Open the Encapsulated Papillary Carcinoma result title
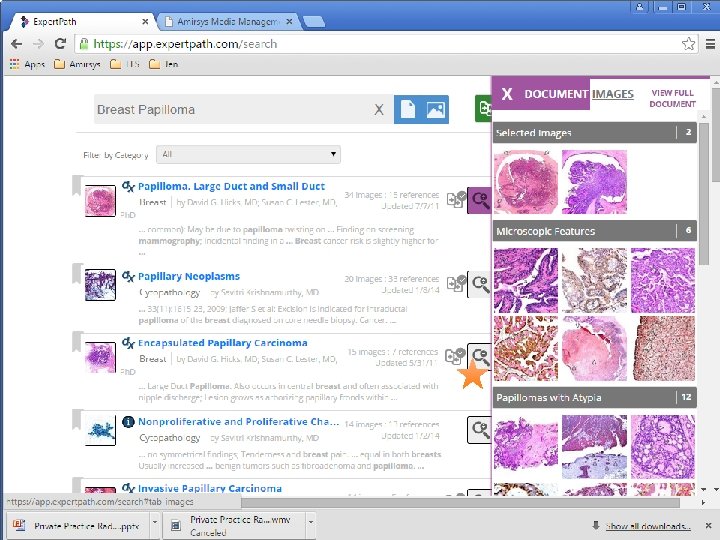Image resolution: width=720 pixels, height=540 pixels. tap(223, 343)
